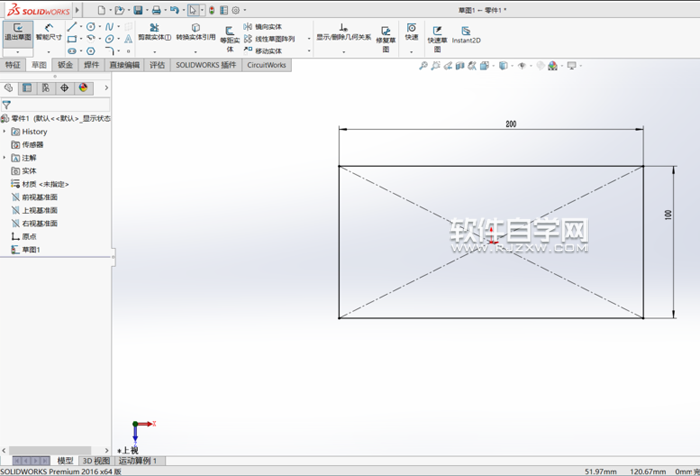Open DisplayManager color wheel tab
The width and height of the screenshot is (700, 476).
[x=83, y=88]
